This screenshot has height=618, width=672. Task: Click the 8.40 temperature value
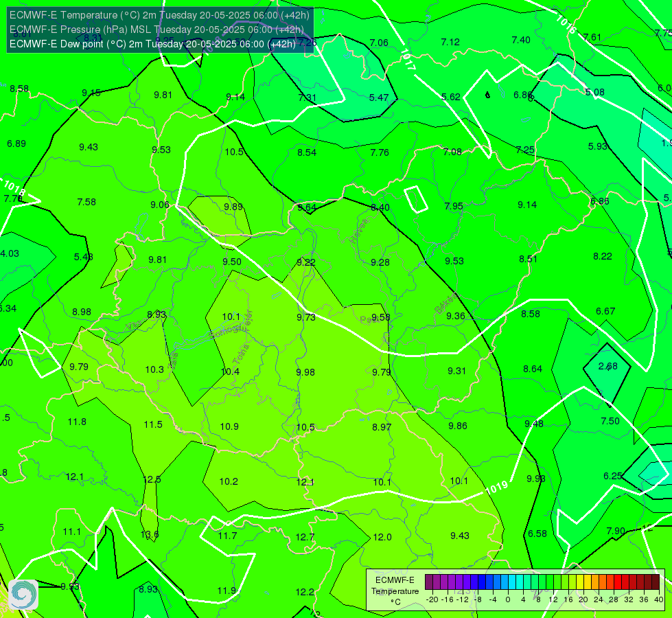(x=380, y=207)
